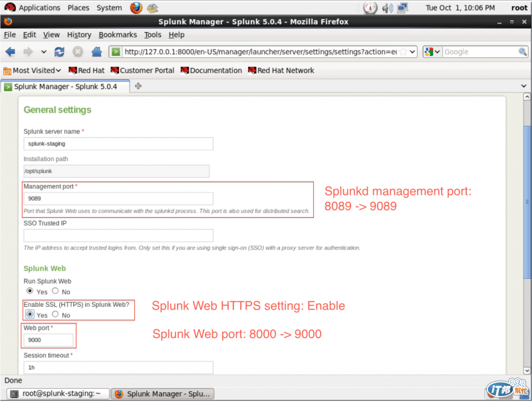
Task: Reload the current page
Action: point(59,52)
